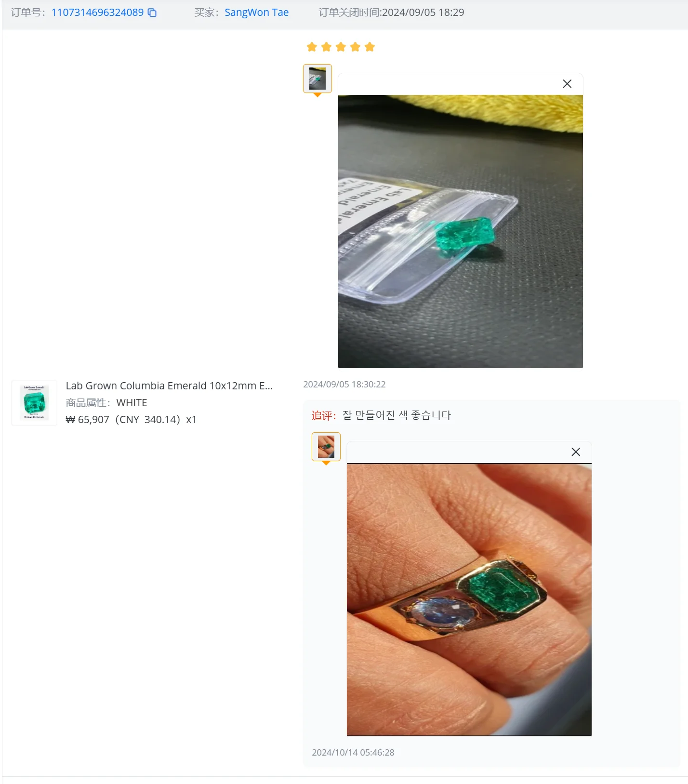Screen dimensions: 688x784
Task: Click the ₩65,907 price text
Action: (x=88, y=420)
